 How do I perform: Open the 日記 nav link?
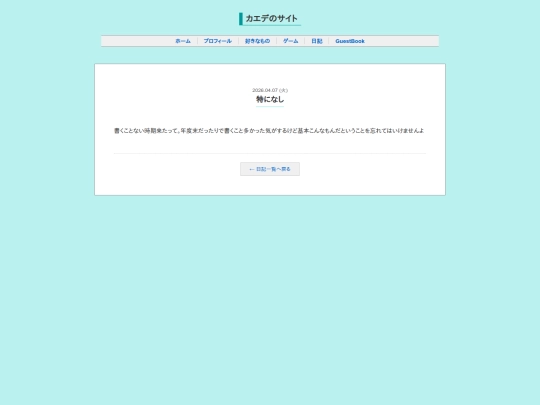pos(317,41)
